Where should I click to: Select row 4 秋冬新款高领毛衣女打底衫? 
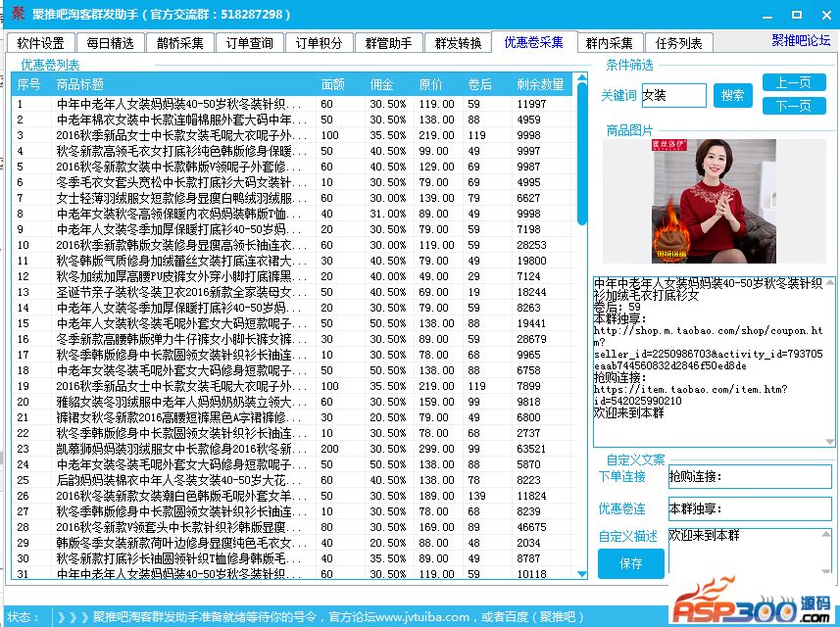pos(292,151)
